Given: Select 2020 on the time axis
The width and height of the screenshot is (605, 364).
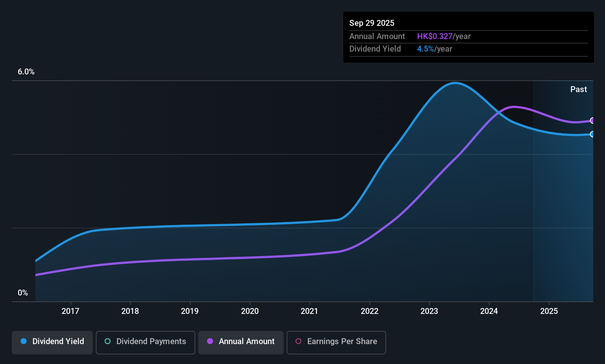Looking at the screenshot, I should tap(250, 311).
